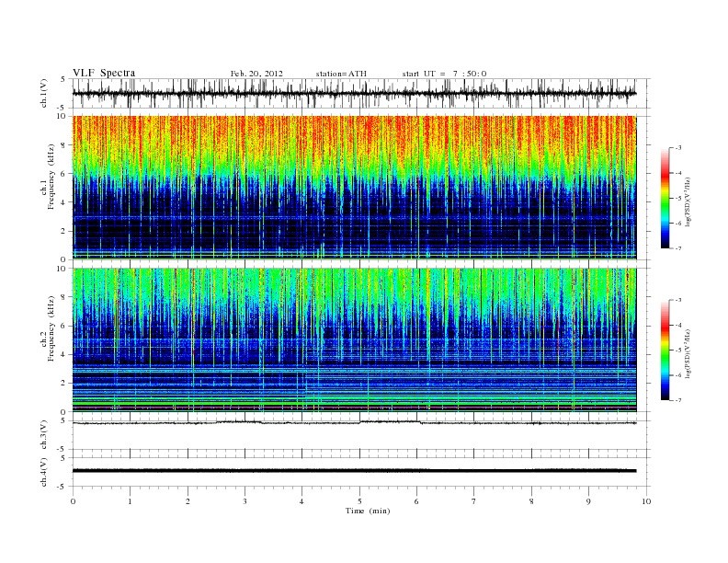Click the "ch.1(V)" axis label
Viewport: 728px width, 563px height.
coord(44,93)
